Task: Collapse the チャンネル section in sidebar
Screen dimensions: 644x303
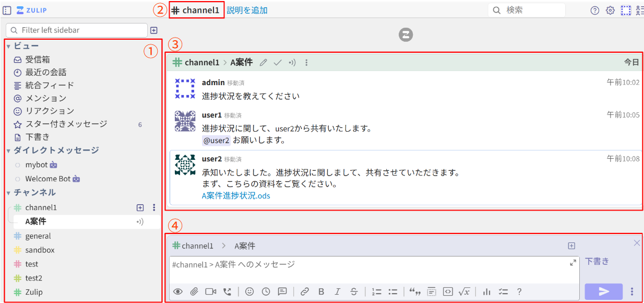Action: click(8, 193)
